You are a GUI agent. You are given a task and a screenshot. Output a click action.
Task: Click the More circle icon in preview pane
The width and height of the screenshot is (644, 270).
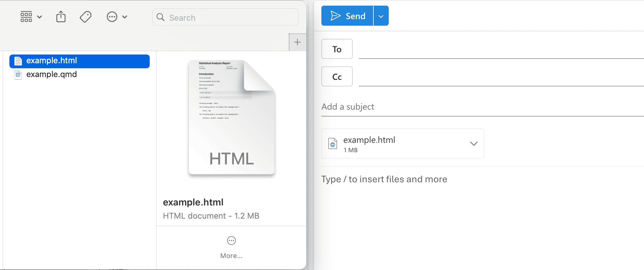point(231,241)
